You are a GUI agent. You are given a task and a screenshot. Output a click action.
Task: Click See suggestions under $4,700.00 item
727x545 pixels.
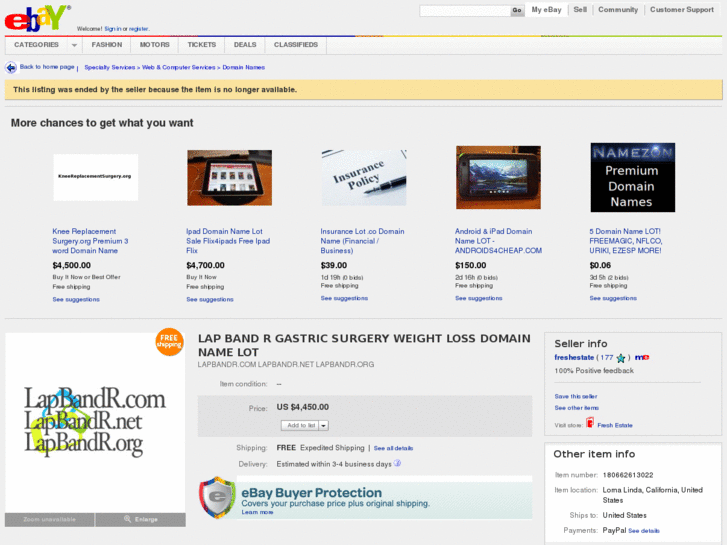(x=210, y=300)
